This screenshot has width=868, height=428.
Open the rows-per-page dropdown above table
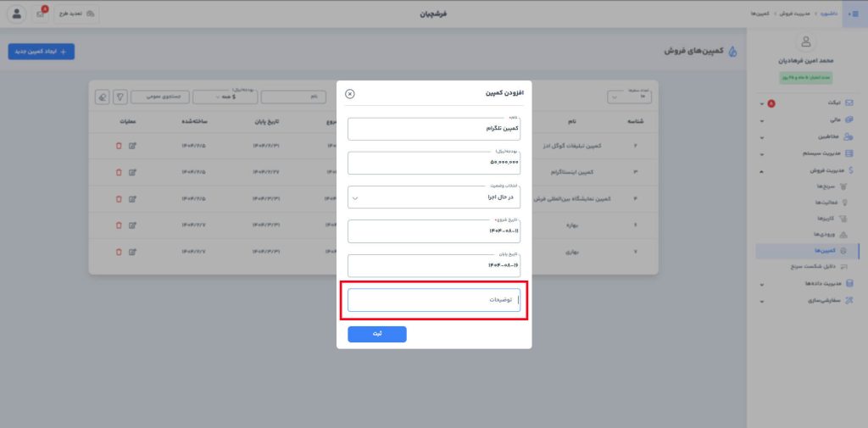pos(628,97)
